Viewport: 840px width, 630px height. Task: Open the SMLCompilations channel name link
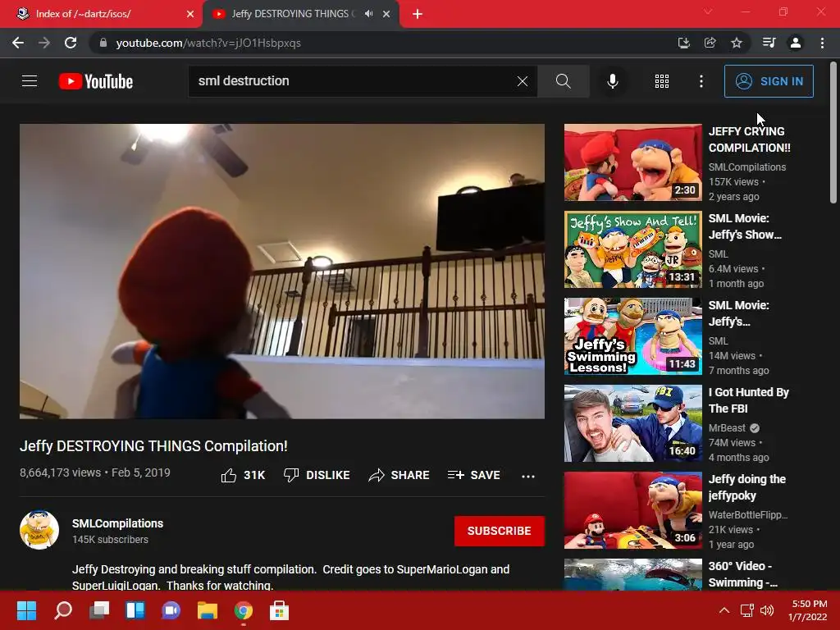point(118,523)
